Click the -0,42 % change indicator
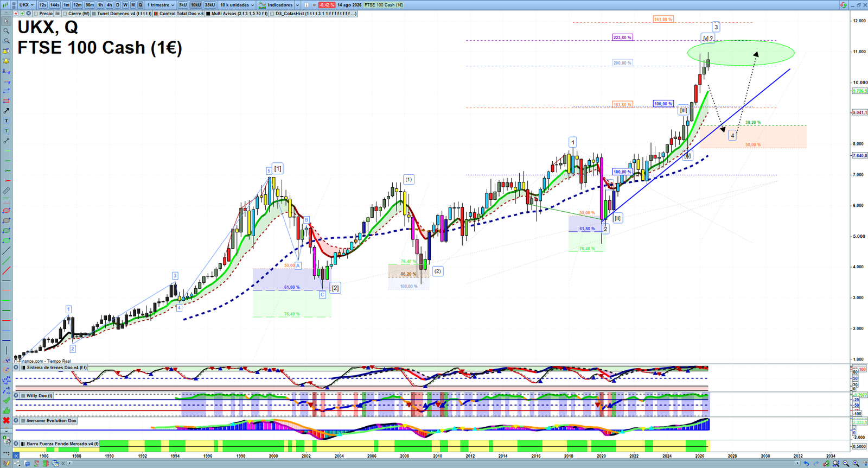This screenshot has height=468, width=868. pos(327,5)
